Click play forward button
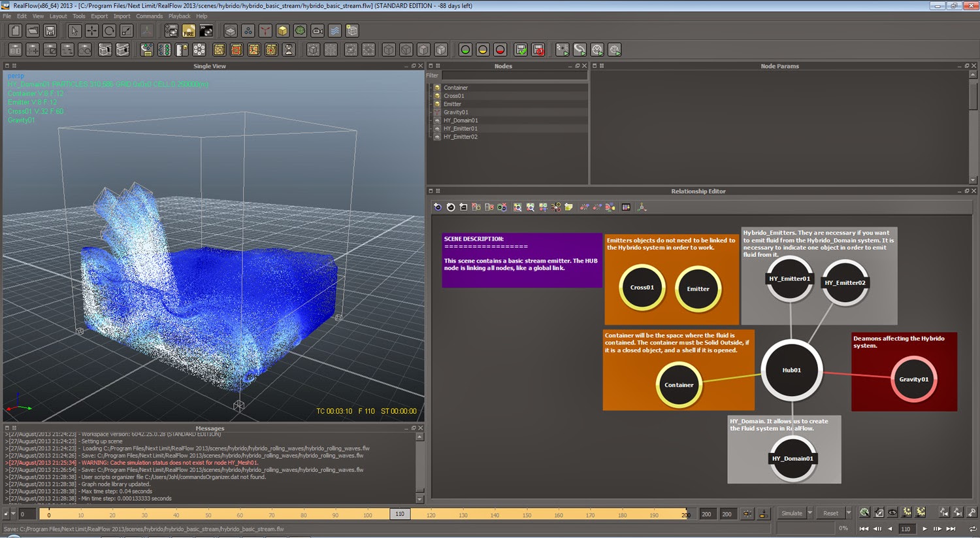 point(924,529)
